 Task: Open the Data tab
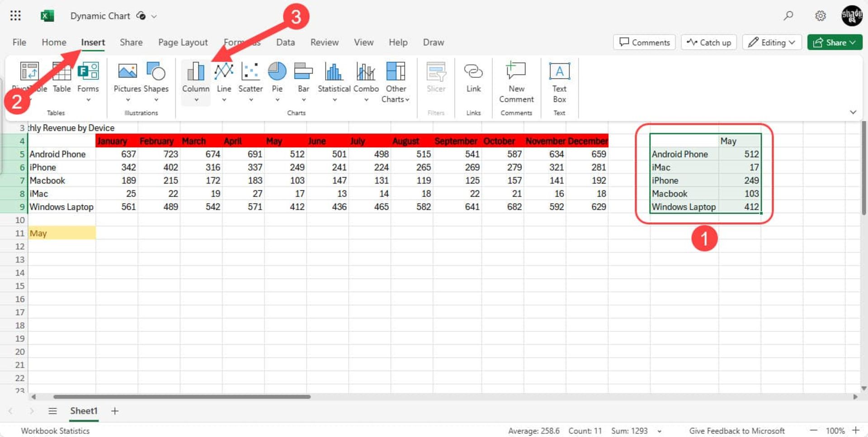(x=285, y=42)
